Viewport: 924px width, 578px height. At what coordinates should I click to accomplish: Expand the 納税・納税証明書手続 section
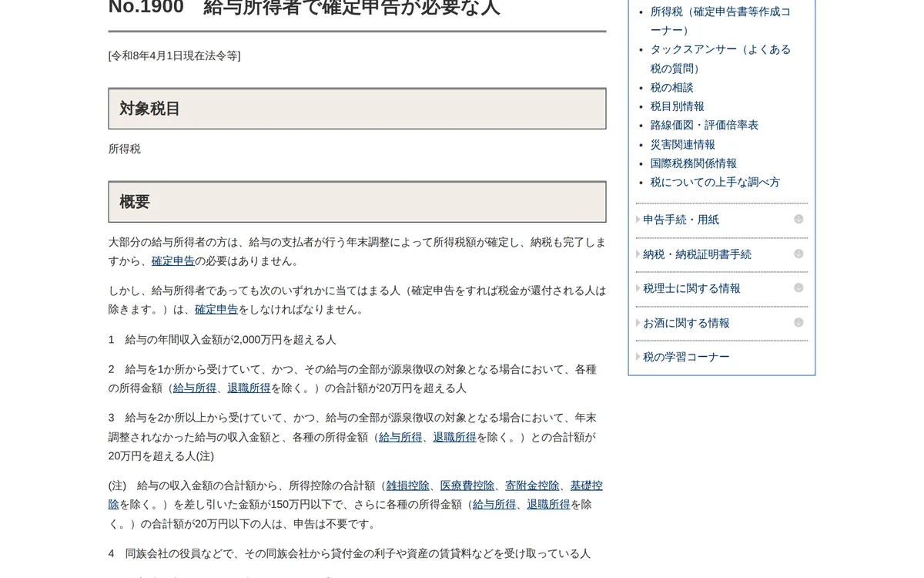(x=721, y=254)
